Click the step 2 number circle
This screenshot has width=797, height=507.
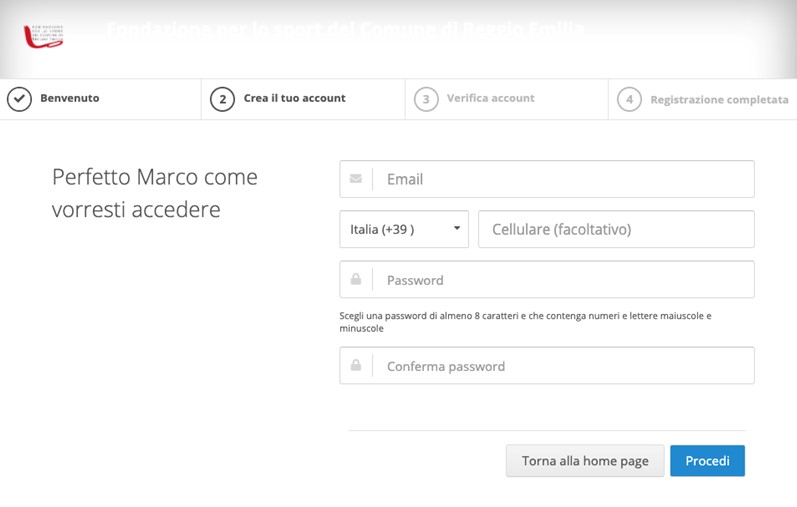pyautogui.click(x=222, y=99)
